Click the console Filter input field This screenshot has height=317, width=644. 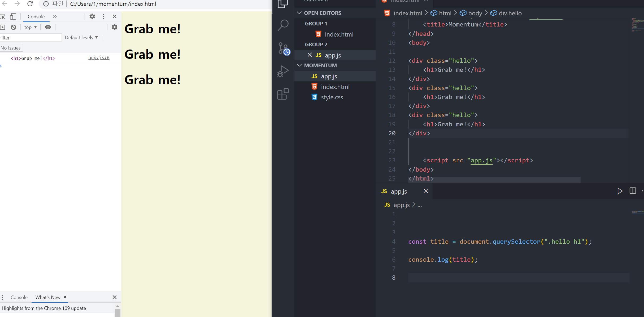coord(31,38)
